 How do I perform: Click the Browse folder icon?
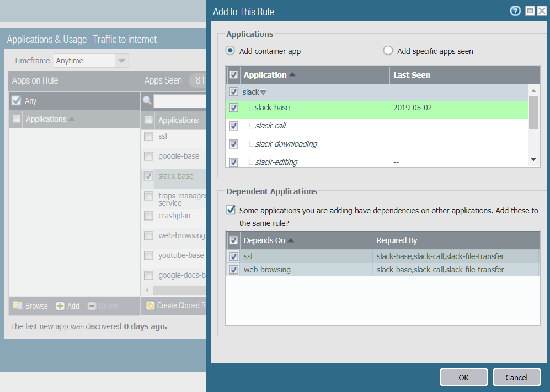(18, 306)
